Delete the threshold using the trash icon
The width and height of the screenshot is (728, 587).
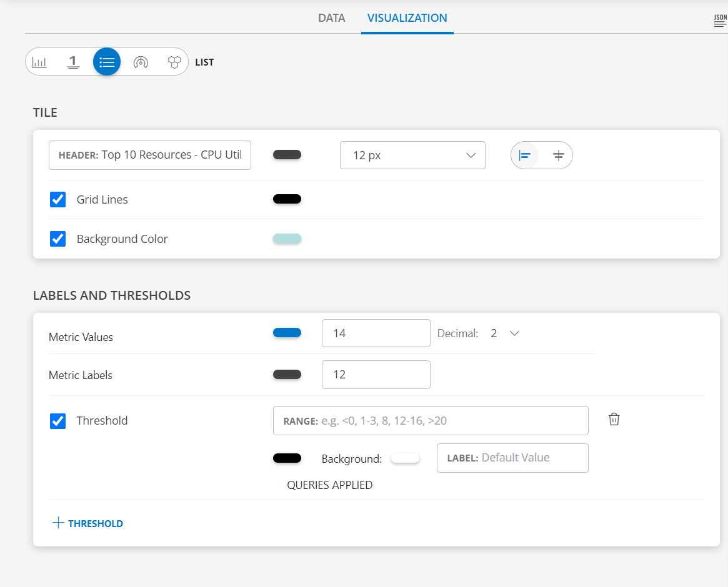point(614,419)
